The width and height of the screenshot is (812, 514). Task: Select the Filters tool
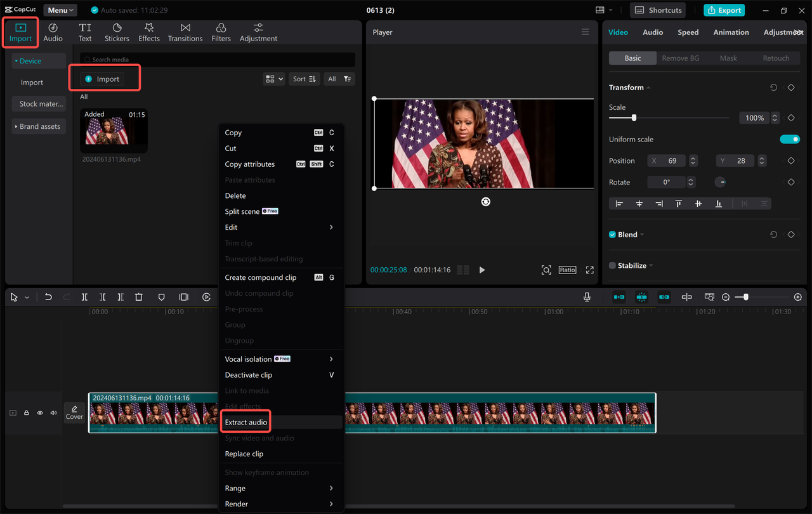221,32
